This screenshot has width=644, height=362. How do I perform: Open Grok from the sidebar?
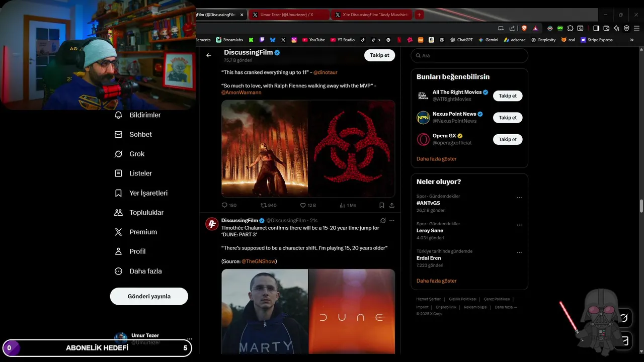tap(130, 154)
